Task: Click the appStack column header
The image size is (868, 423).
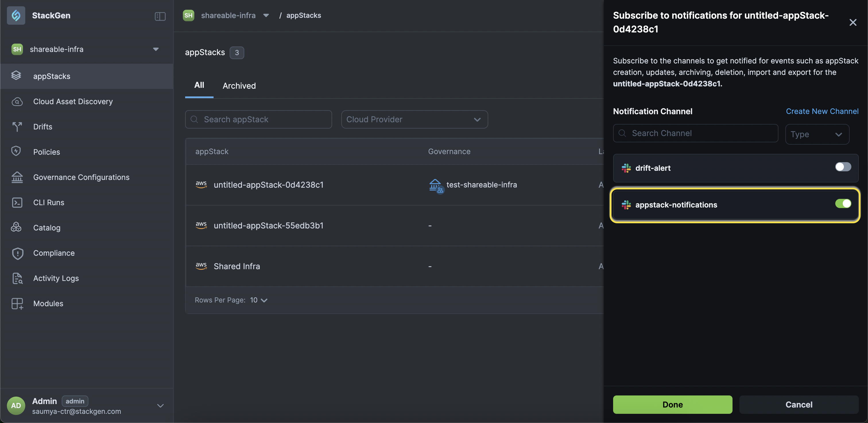Action: coord(212,151)
